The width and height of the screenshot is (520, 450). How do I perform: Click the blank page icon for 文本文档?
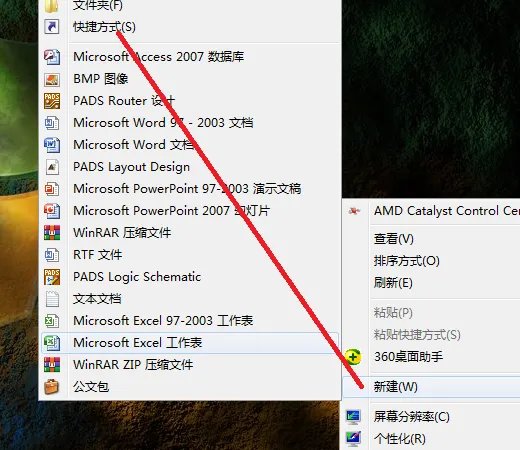[52, 299]
